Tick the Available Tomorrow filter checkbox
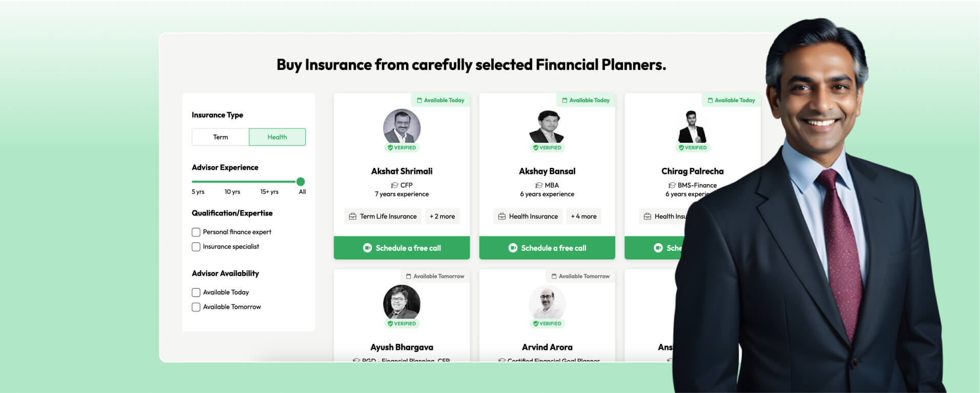Viewport: 980px width, 393px height. click(x=196, y=307)
